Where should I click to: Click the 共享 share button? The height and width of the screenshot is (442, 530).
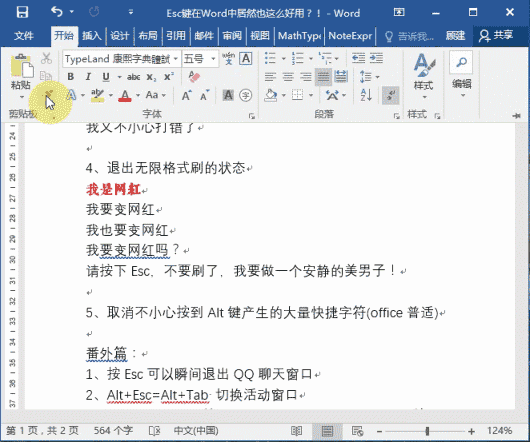496,35
